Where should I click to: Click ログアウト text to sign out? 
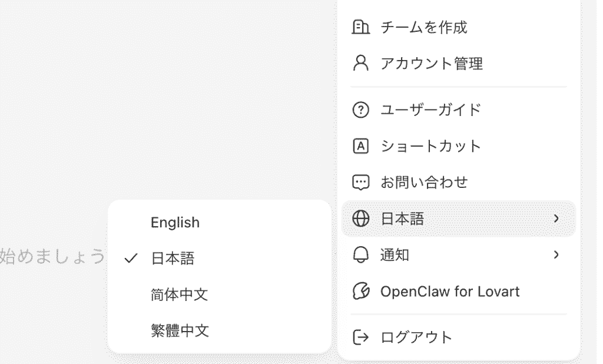pyautogui.click(x=416, y=337)
